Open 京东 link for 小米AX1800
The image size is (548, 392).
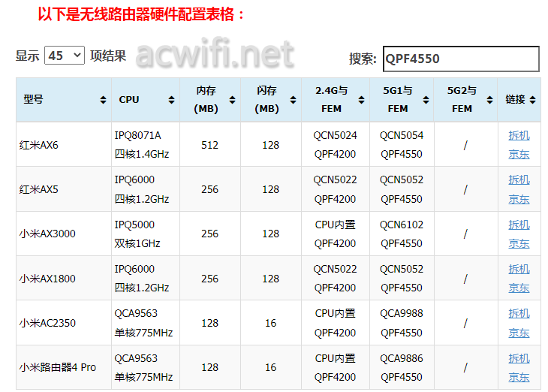(x=519, y=288)
